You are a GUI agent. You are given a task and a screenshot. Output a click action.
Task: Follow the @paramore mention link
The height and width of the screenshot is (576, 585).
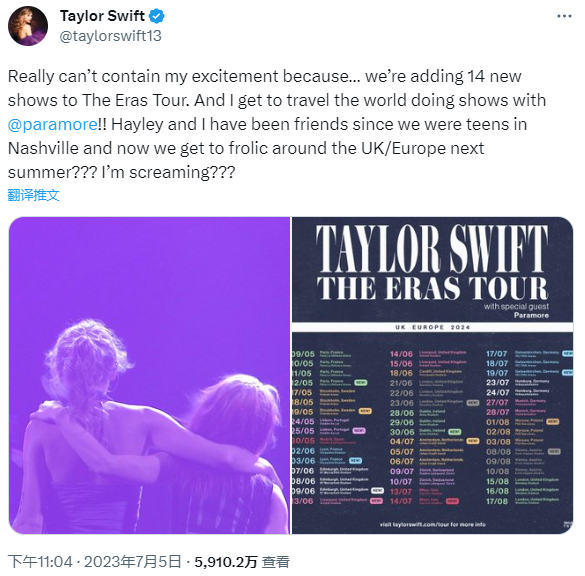pos(53,125)
